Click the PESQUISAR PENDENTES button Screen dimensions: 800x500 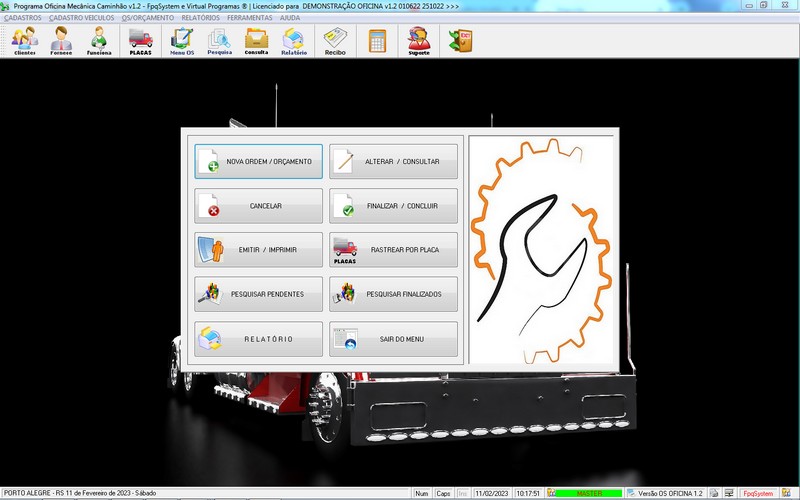coord(258,294)
